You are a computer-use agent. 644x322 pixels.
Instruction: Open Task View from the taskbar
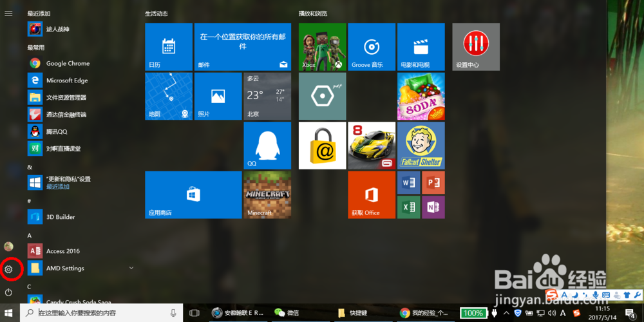(194, 313)
